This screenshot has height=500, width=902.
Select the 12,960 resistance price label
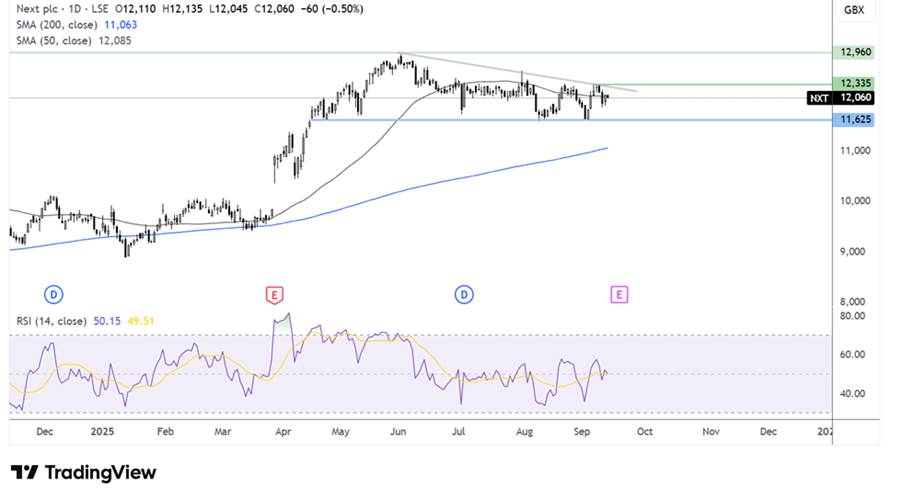coord(855,52)
